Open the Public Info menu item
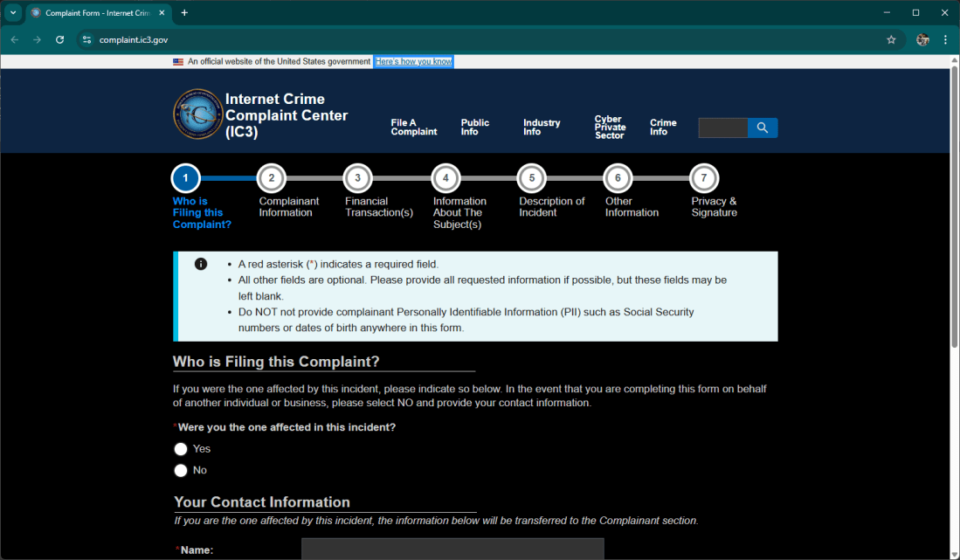The width and height of the screenshot is (960, 560). point(475,128)
